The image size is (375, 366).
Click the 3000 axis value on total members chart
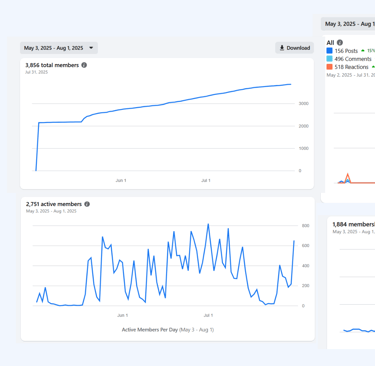click(304, 104)
